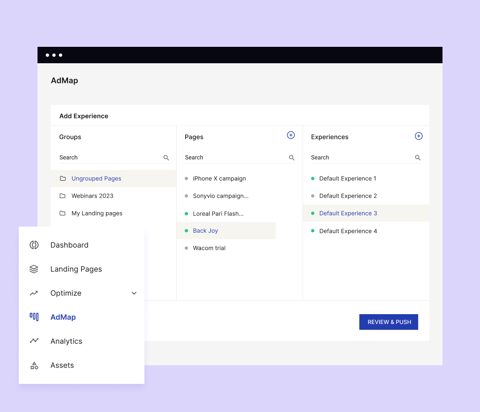This screenshot has width=480, height=412.
Task: Select the My Landing pages group
Action: pos(114,213)
